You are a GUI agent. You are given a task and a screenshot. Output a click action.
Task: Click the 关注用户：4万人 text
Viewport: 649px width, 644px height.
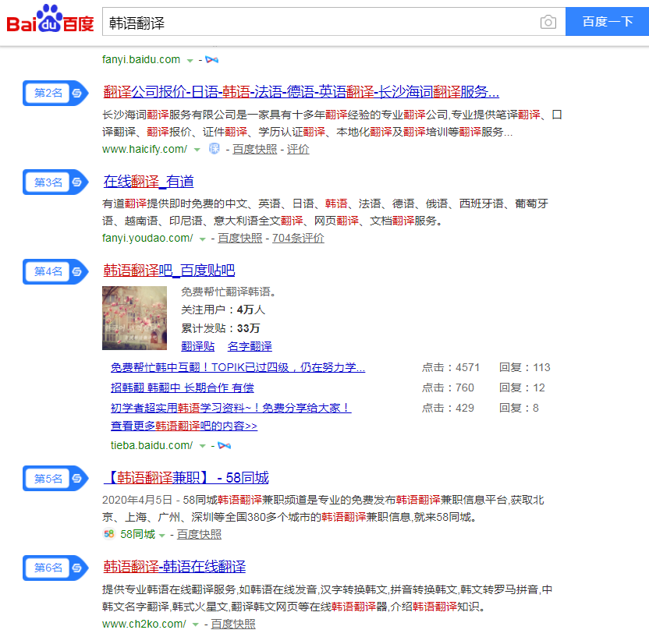click(x=222, y=310)
